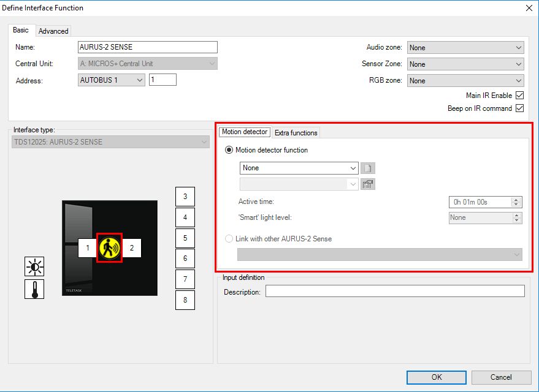Image resolution: width=539 pixels, height=392 pixels.
Task: Open the function properties icon button
Action: [367, 184]
